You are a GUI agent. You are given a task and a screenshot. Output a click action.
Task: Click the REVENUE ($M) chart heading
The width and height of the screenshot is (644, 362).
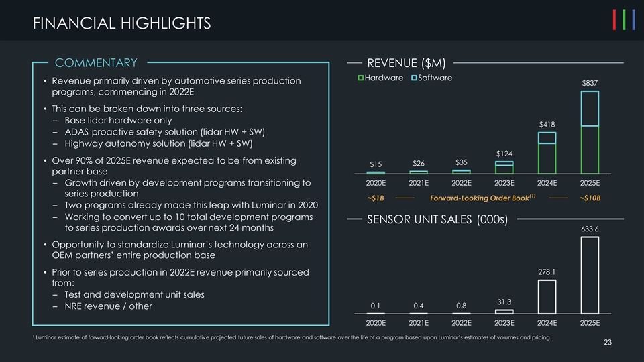[x=407, y=63]
